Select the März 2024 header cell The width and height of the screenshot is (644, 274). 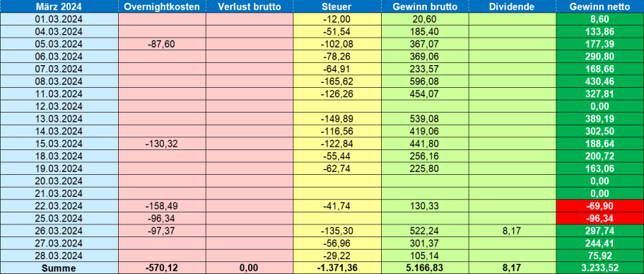coord(59,6)
